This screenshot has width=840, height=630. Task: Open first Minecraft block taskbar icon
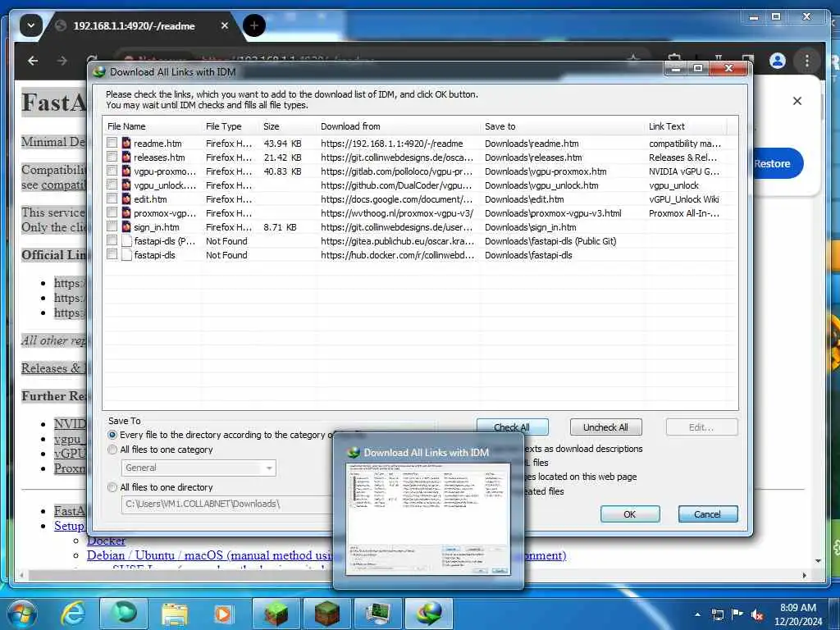click(276, 614)
